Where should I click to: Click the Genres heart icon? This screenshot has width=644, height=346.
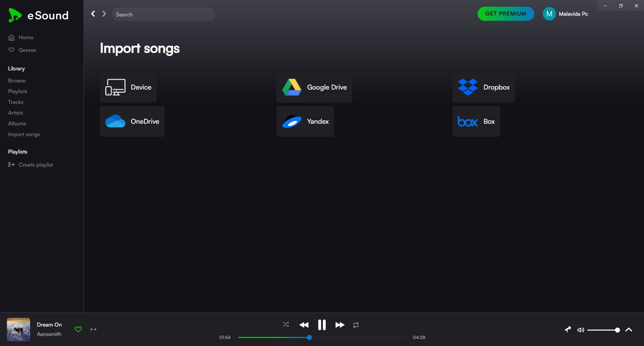coord(11,50)
